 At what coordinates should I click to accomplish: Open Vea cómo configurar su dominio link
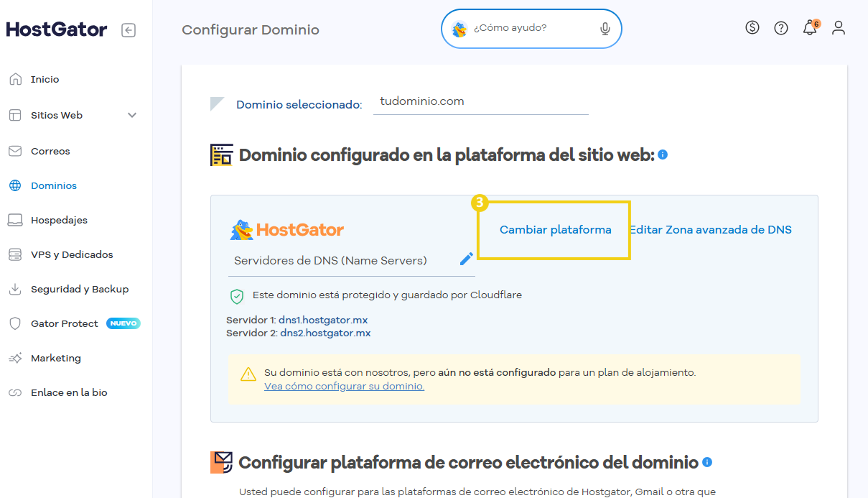[x=345, y=386]
